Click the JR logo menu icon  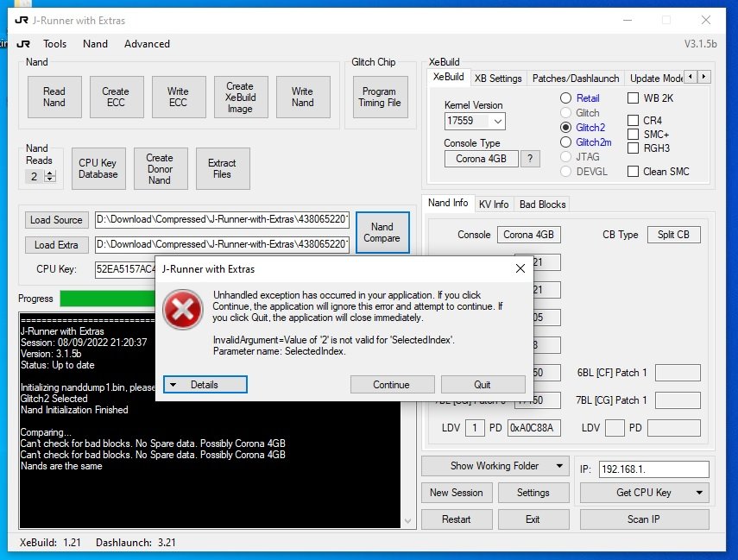(x=23, y=44)
